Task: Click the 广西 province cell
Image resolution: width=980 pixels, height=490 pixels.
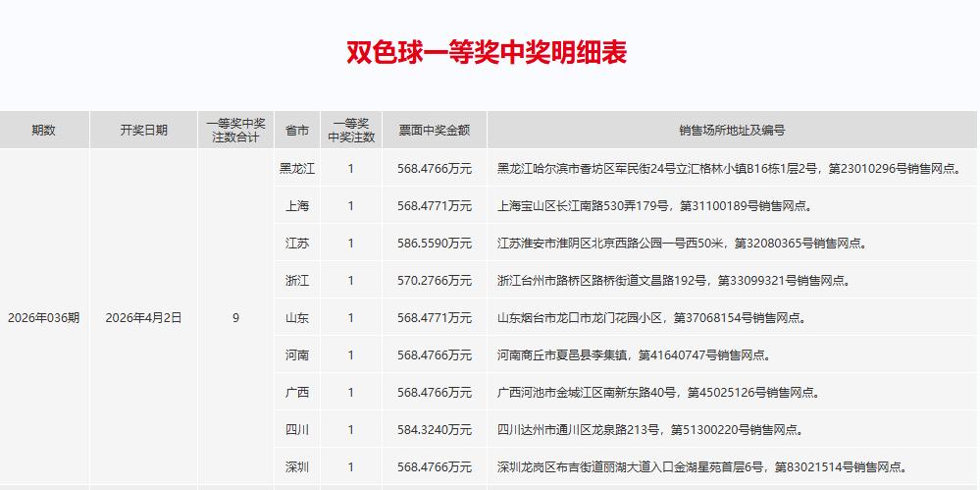Action: [297, 393]
